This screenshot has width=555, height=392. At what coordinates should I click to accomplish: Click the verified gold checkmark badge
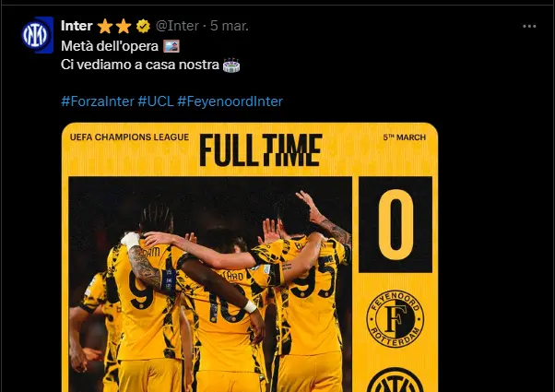pyautogui.click(x=143, y=26)
